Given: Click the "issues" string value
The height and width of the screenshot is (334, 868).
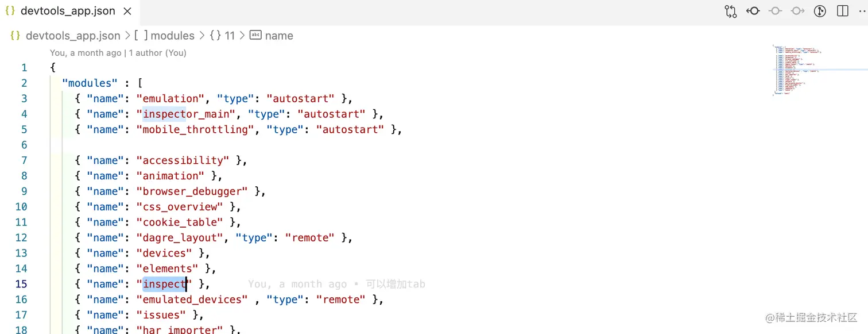Looking at the screenshot, I should click(161, 315).
